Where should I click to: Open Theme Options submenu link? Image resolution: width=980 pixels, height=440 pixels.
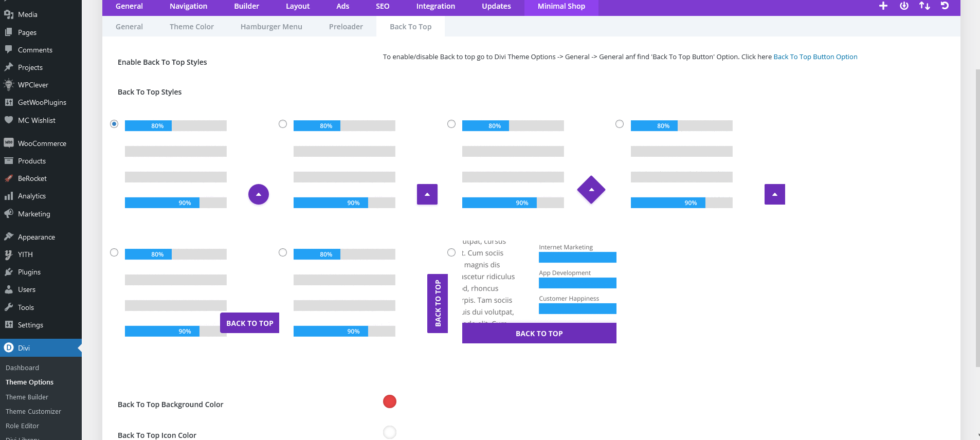(x=30, y=382)
